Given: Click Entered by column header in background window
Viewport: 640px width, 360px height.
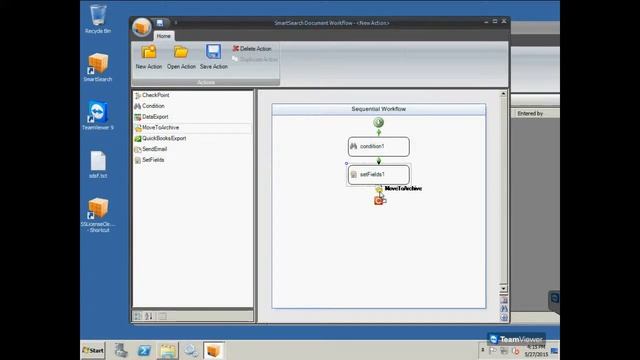Looking at the screenshot, I should point(536,113).
